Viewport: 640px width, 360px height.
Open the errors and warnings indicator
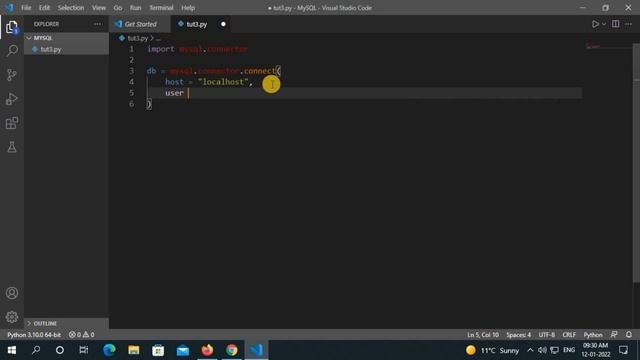[81, 335]
